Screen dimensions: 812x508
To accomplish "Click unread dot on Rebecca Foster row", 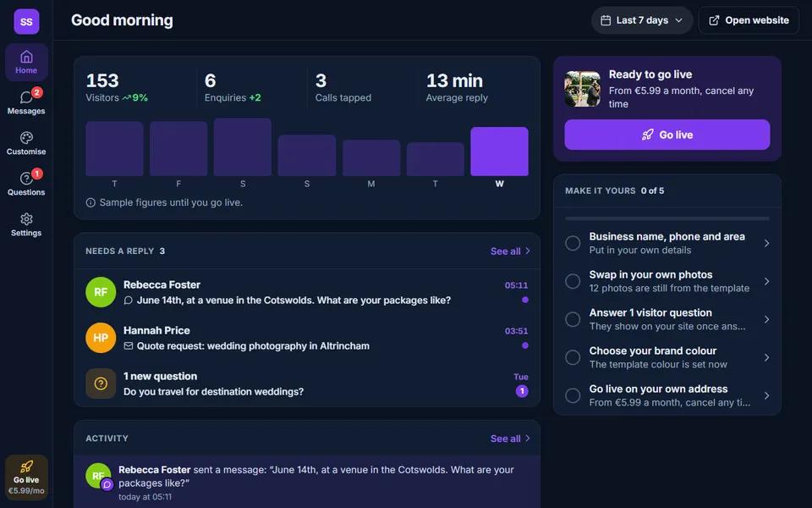I will click(525, 300).
